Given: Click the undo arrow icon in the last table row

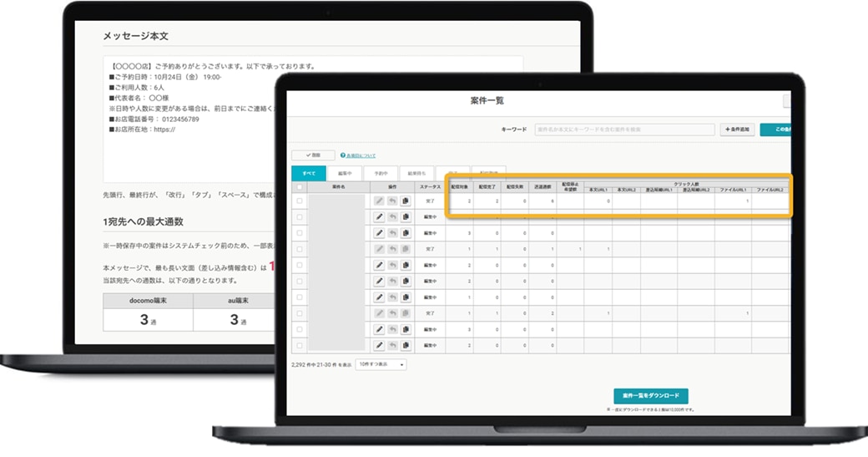Looking at the screenshot, I should coord(392,346).
